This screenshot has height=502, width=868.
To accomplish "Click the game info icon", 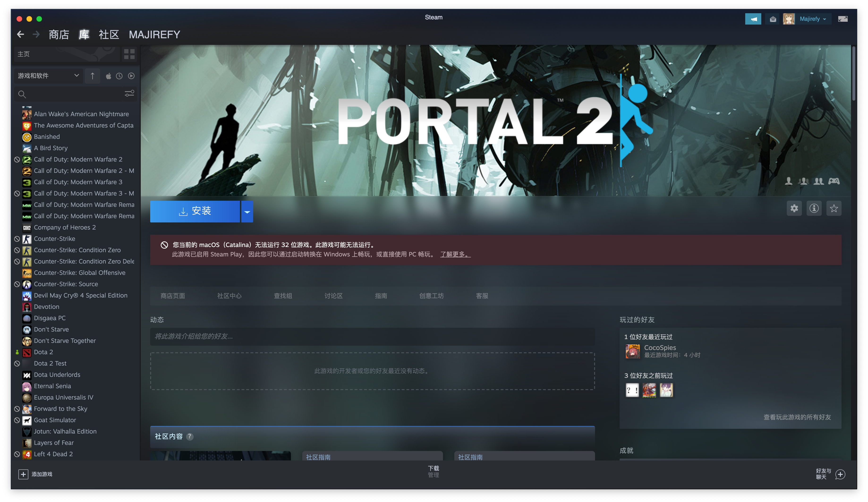I will tap(814, 208).
